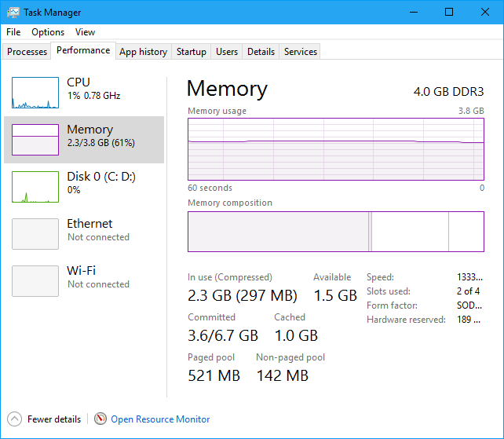This screenshot has height=439, width=504.
Task: Select the Wi-Fi mini graph thumbnail
Action: (x=35, y=281)
